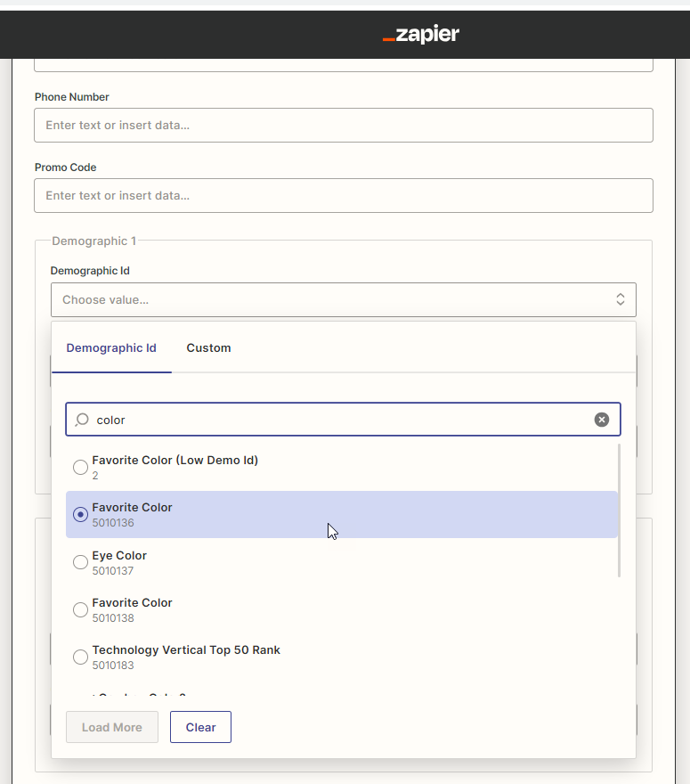
Task: Switch to the Custom tab
Action: 208,348
